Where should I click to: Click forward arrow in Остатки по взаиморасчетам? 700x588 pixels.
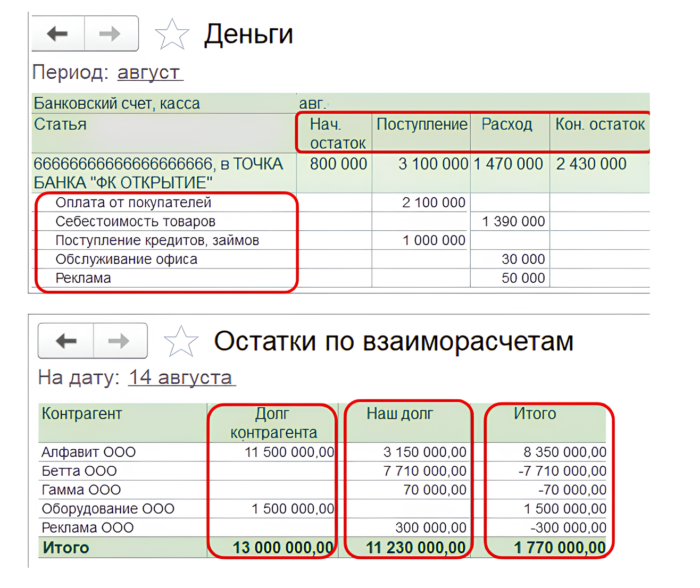click(119, 341)
